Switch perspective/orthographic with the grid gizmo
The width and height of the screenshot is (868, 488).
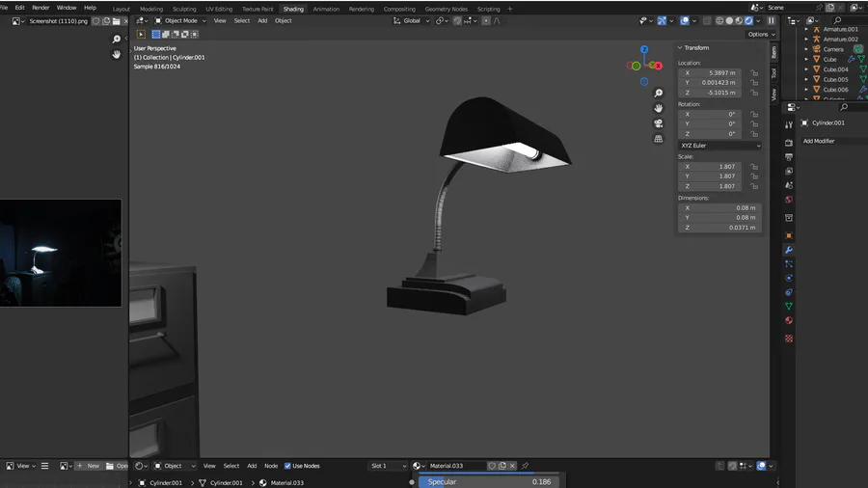658,139
